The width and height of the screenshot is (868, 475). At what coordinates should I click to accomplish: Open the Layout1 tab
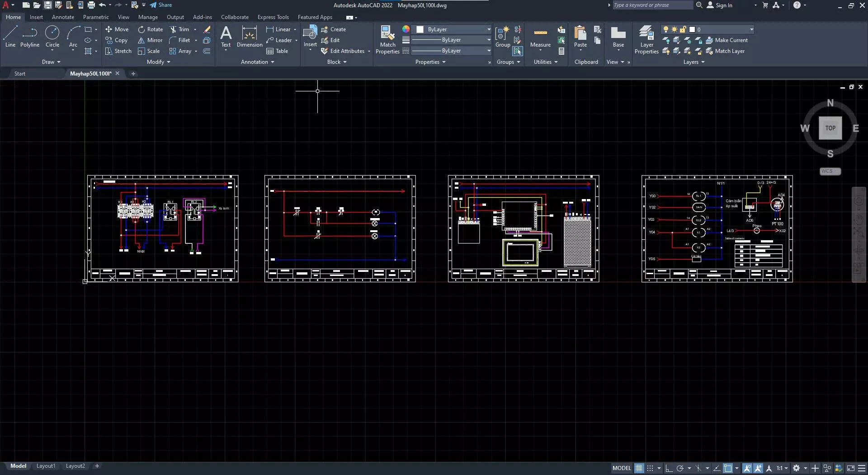pos(46,466)
